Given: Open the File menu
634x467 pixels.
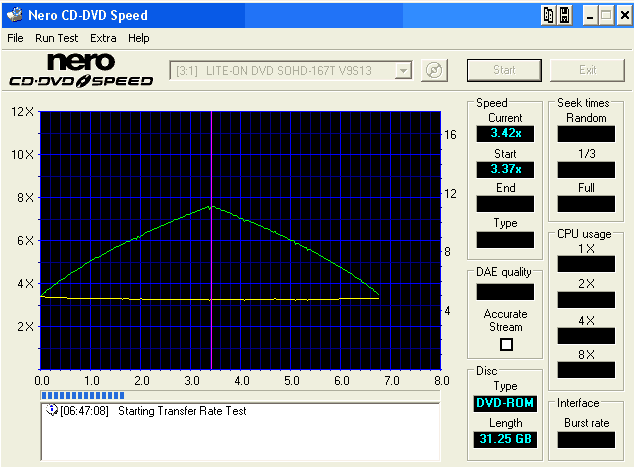Looking at the screenshot, I should click(x=15, y=38).
